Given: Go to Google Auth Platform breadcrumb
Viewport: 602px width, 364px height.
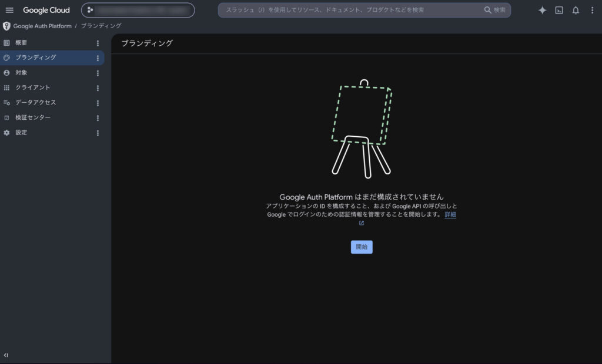Looking at the screenshot, I should click(x=42, y=26).
